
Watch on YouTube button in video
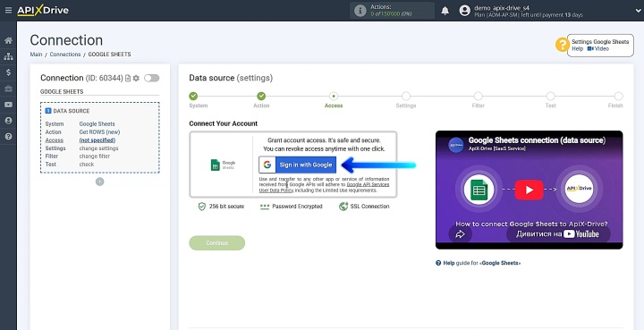point(558,234)
